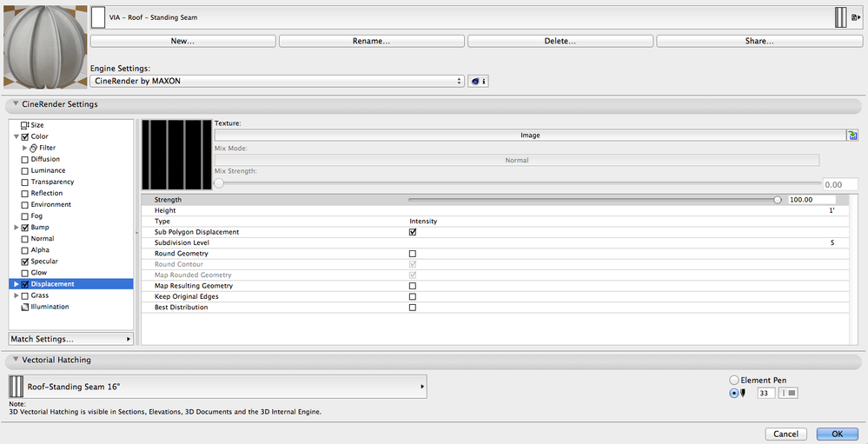Click the load texture image icon

click(x=852, y=135)
